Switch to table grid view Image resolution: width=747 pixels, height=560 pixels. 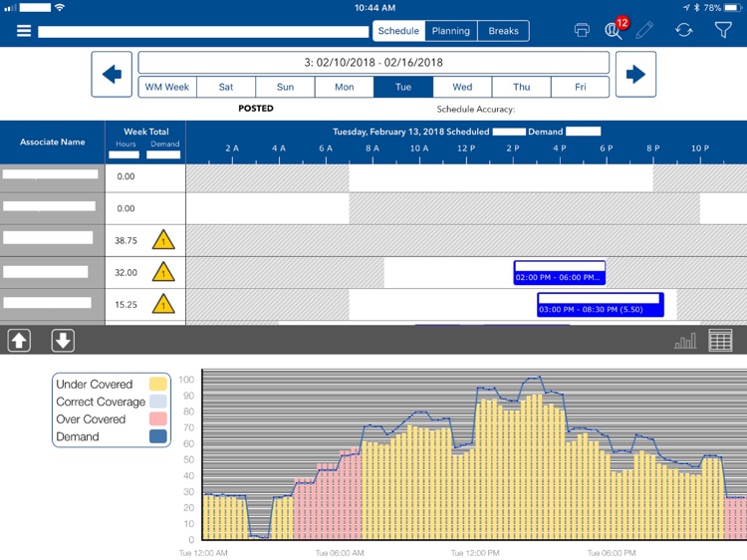720,341
